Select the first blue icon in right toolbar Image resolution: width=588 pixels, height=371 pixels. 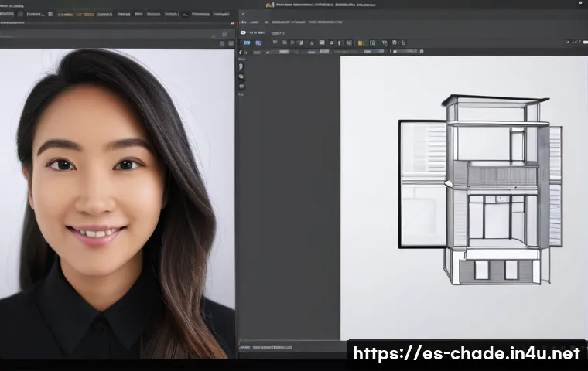click(247, 43)
